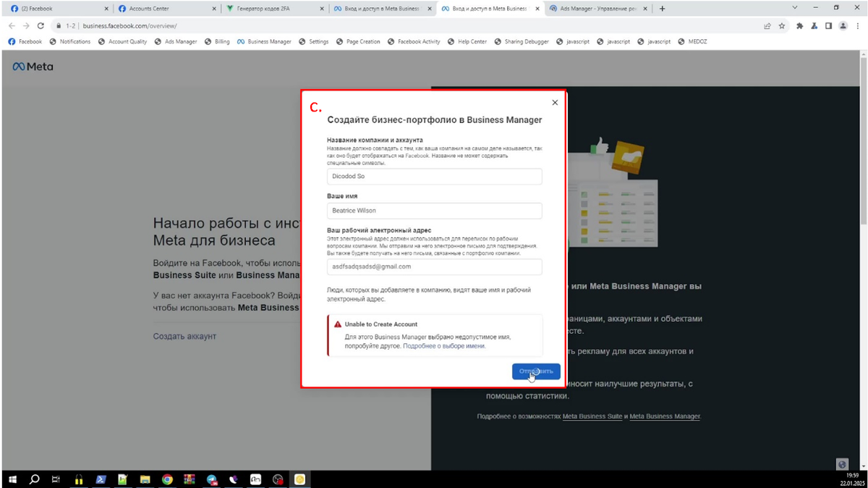Open the Sharing Debugger bookmark
The width and height of the screenshot is (868, 488).
tap(522, 41)
